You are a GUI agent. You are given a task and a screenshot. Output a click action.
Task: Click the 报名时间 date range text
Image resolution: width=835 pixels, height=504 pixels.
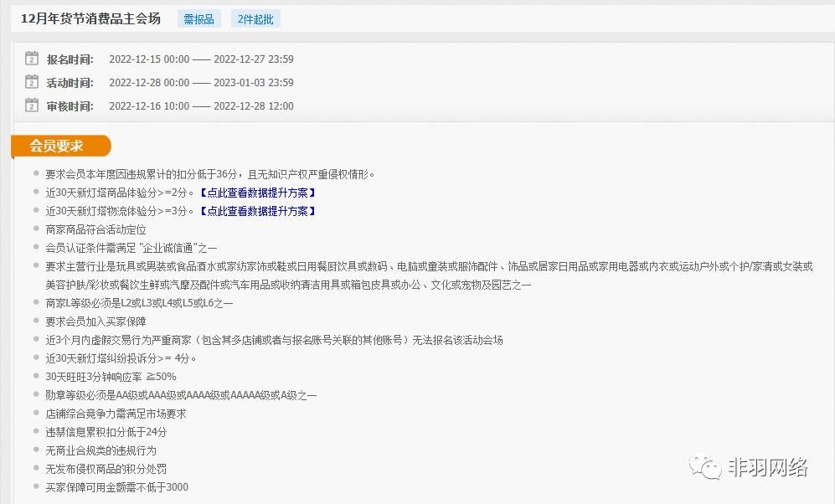(x=201, y=59)
